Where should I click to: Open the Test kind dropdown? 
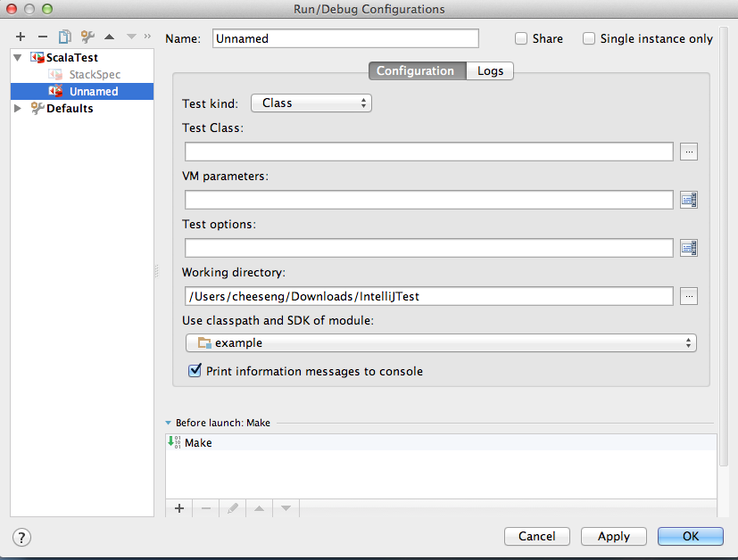(x=311, y=103)
